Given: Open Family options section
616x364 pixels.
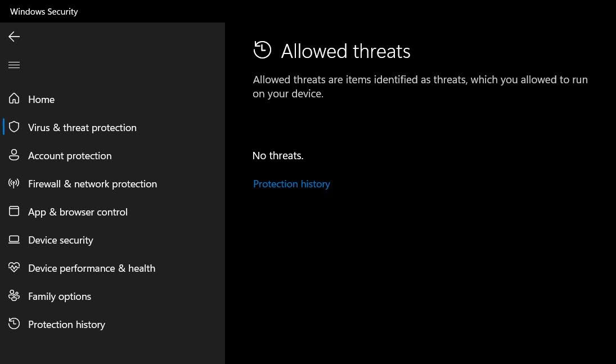Looking at the screenshot, I should pyautogui.click(x=113, y=296).
